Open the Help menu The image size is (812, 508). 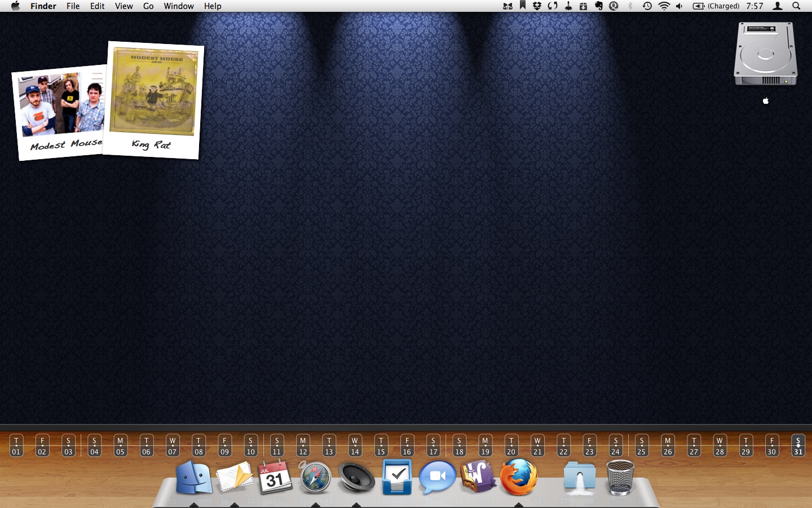click(x=213, y=6)
